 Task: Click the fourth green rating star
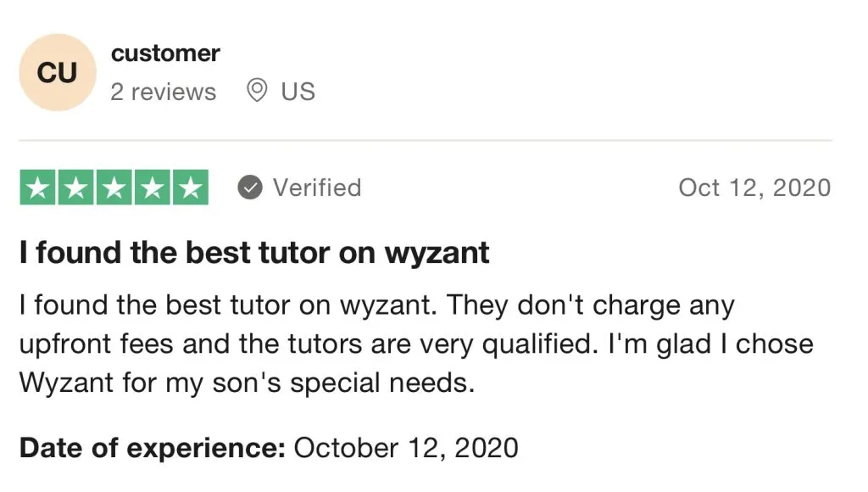152,187
